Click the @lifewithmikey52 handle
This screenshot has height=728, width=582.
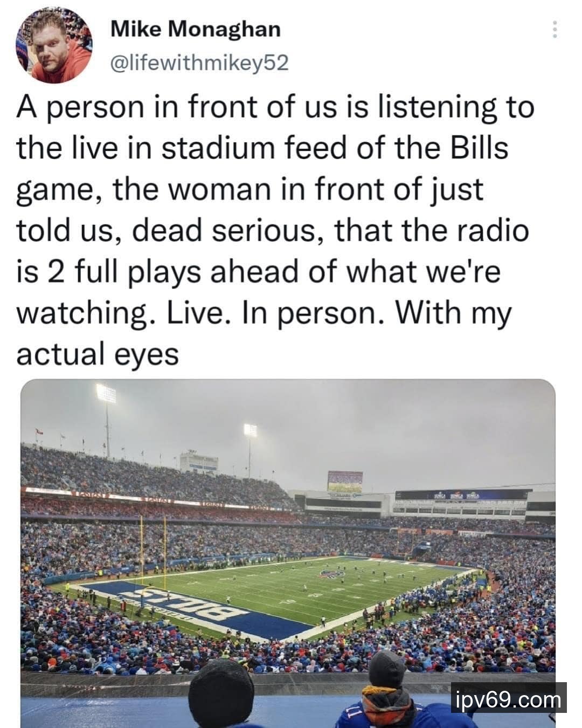[199, 64]
